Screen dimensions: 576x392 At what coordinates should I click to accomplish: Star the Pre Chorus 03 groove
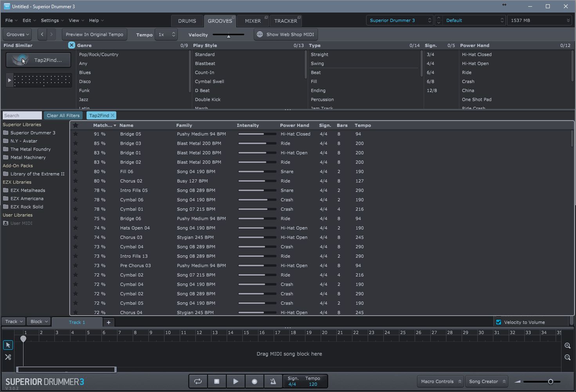pyautogui.click(x=76, y=266)
